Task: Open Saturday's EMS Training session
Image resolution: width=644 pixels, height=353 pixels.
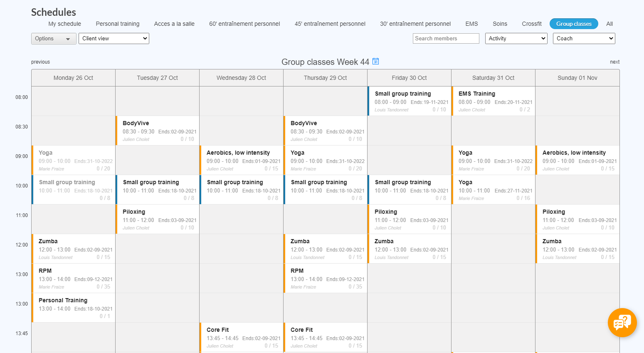Action: tap(493, 101)
